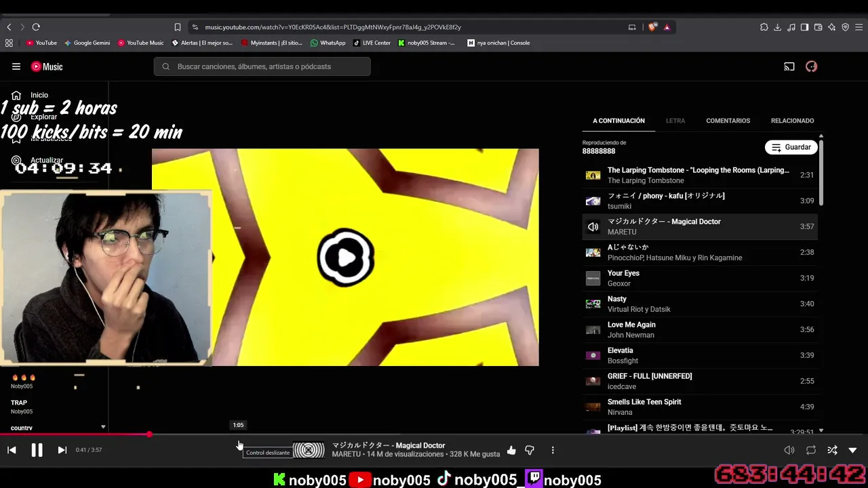Open the browser main menu
This screenshot has width=868, height=488.
tap(859, 27)
